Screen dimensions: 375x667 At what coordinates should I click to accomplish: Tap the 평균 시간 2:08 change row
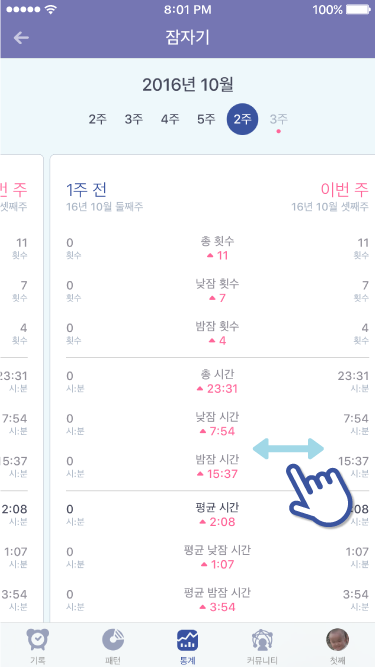[217, 515]
